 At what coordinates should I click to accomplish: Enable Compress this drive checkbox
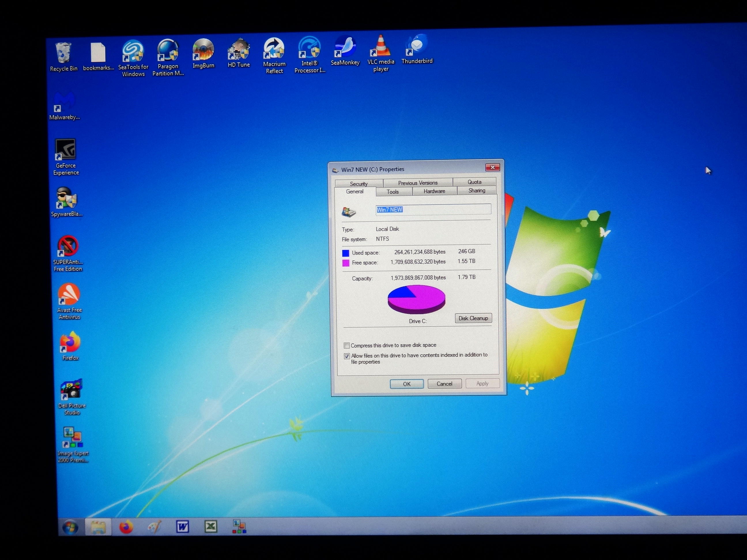[346, 345]
